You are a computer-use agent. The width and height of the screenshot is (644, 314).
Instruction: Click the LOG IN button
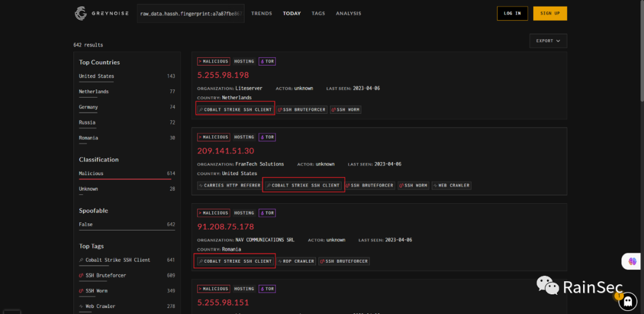point(512,14)
